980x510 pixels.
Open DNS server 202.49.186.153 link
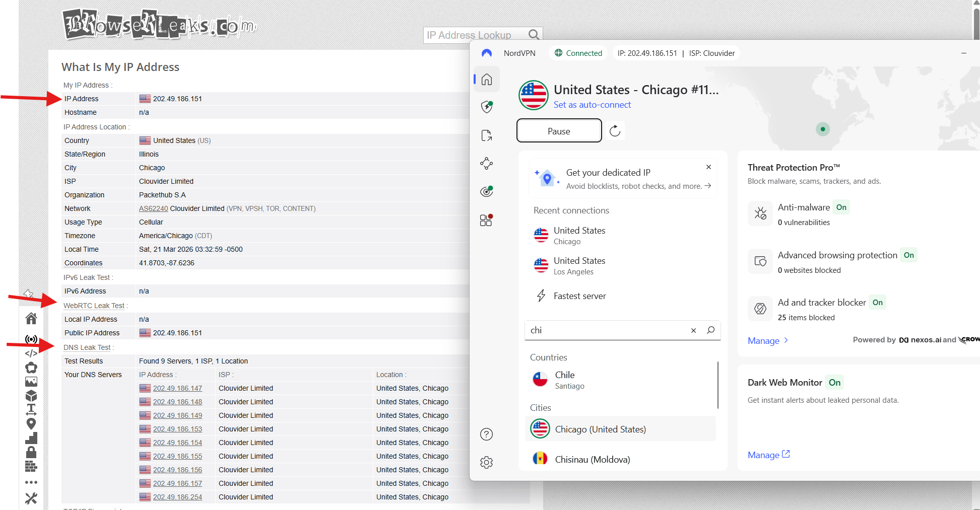tap(177, 429)
